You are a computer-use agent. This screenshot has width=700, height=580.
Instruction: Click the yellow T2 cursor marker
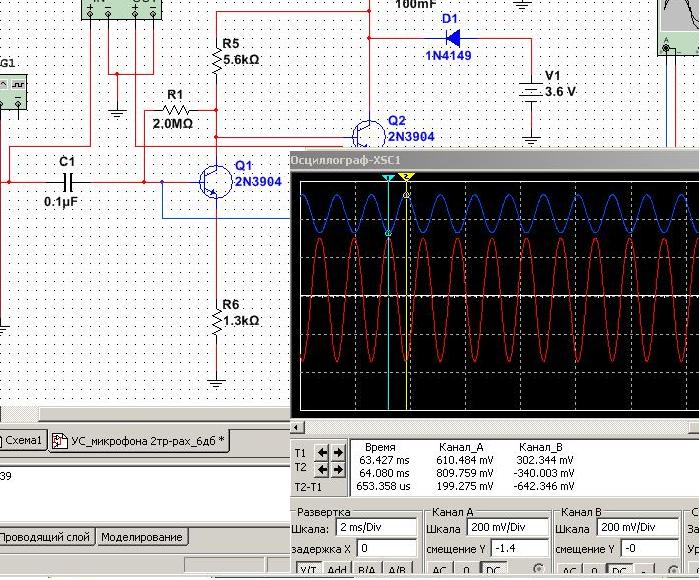click(x=406, y=177)
